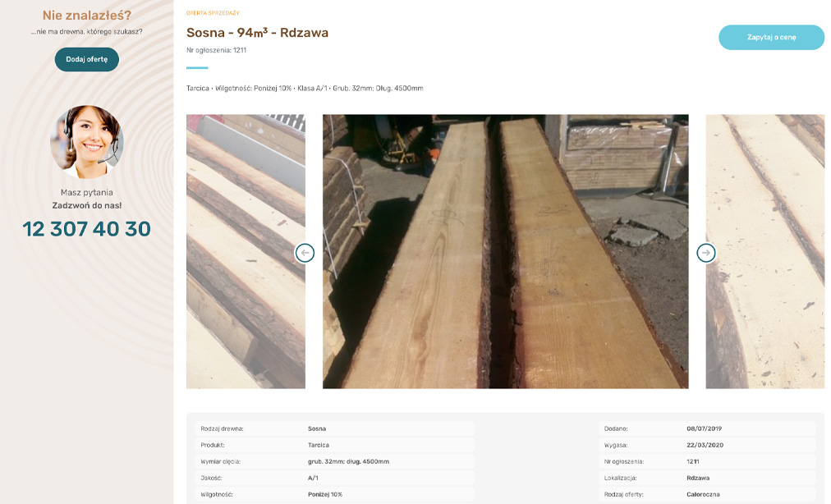Screen dimensions: 831x504
Task: Click the Nie znalazłeś? heading
Action: [87, 16]
